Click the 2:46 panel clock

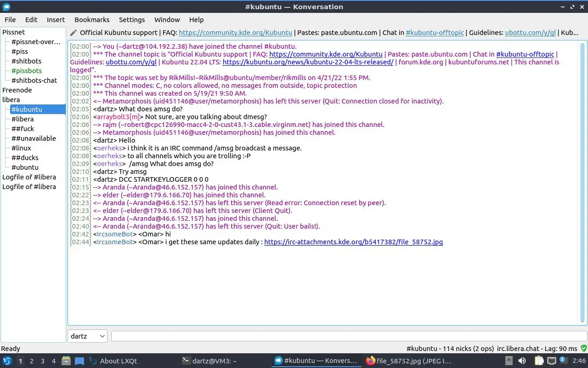tap(579, 361)
